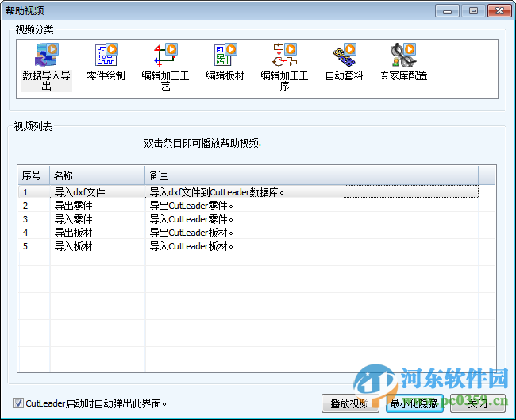This screenshot has height=420, width=516.
Task: Click the 播放视频 button
Action: point(350,403)
